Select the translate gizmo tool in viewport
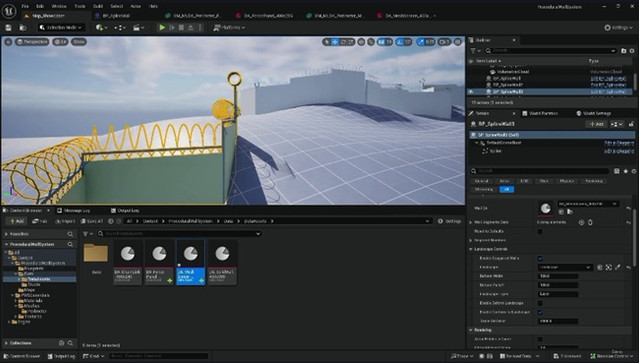Viewport: 639px width, 363px height. pyautogui.click(x=335, y=42)
